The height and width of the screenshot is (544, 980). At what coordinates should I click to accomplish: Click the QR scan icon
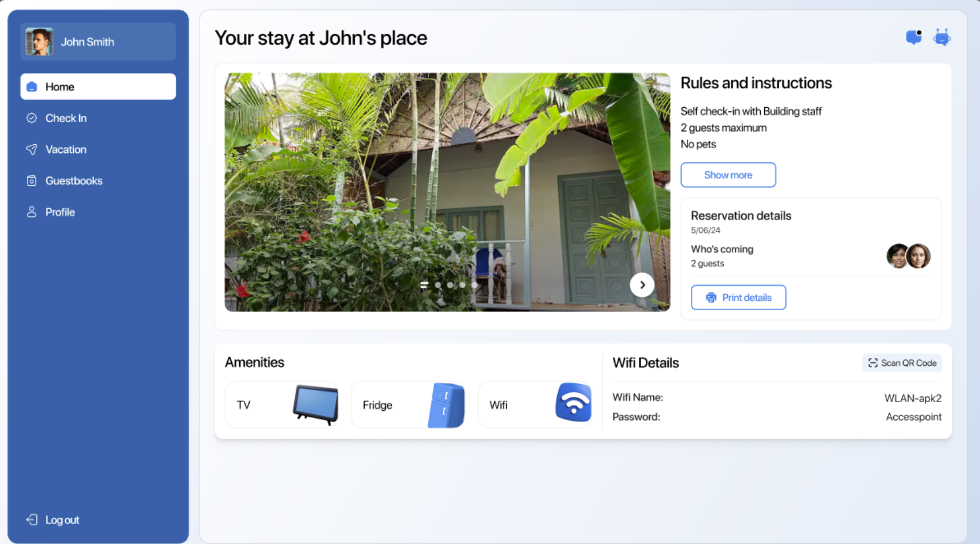coord(873,363)
